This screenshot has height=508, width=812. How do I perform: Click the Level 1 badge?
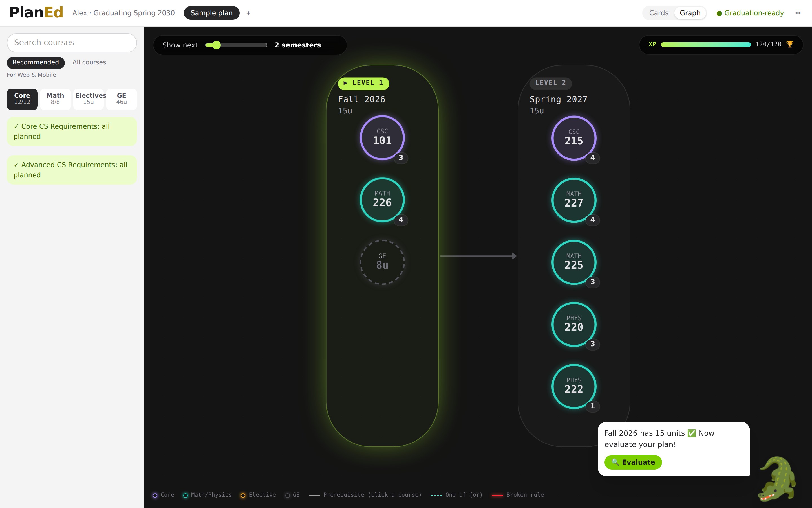tap(363, 83)
